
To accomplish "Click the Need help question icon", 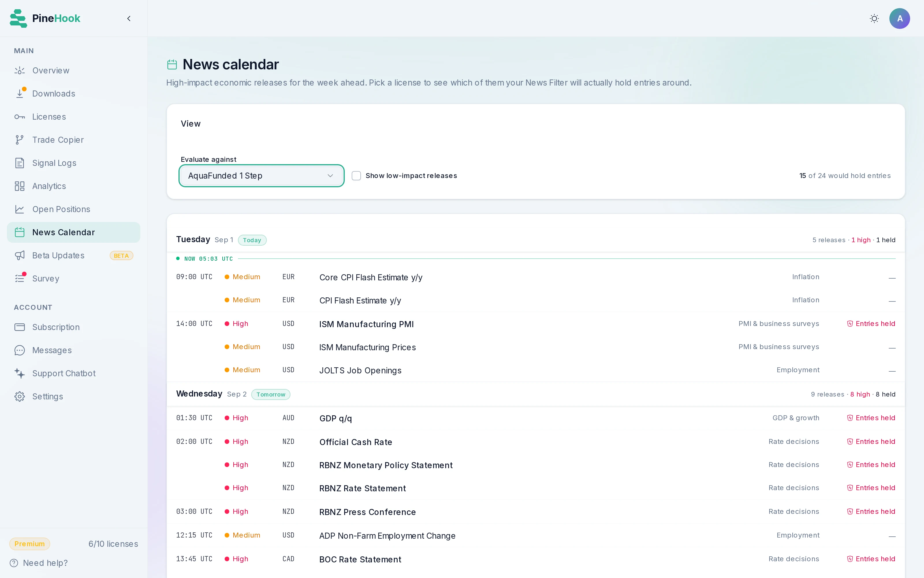I will click(14, 563).
